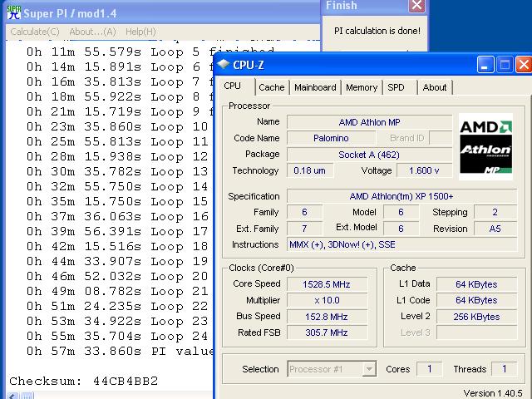Click the AMD Athlon MP logo image

(485, 146)
